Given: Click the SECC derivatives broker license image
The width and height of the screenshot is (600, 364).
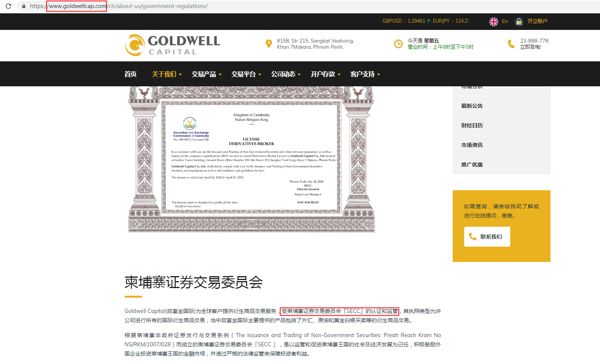Looking at the screenshot, I should [x=251, y=159].
